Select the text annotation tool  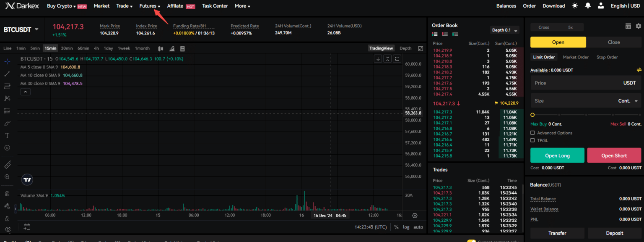click(7, 135)
